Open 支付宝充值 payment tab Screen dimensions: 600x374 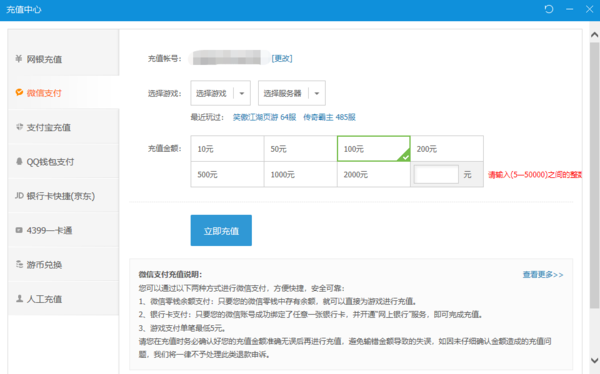pos(64,127)
